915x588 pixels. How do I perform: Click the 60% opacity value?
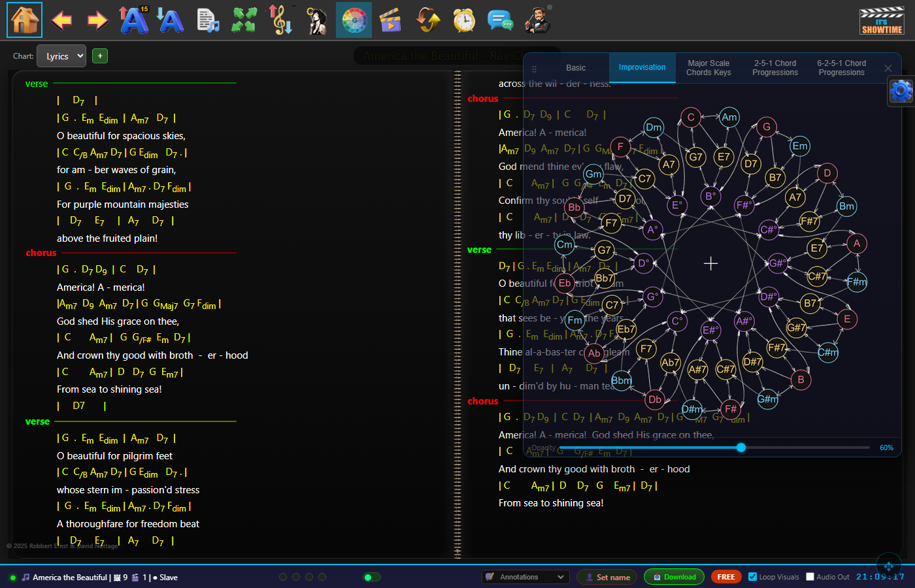click(886, 448)
